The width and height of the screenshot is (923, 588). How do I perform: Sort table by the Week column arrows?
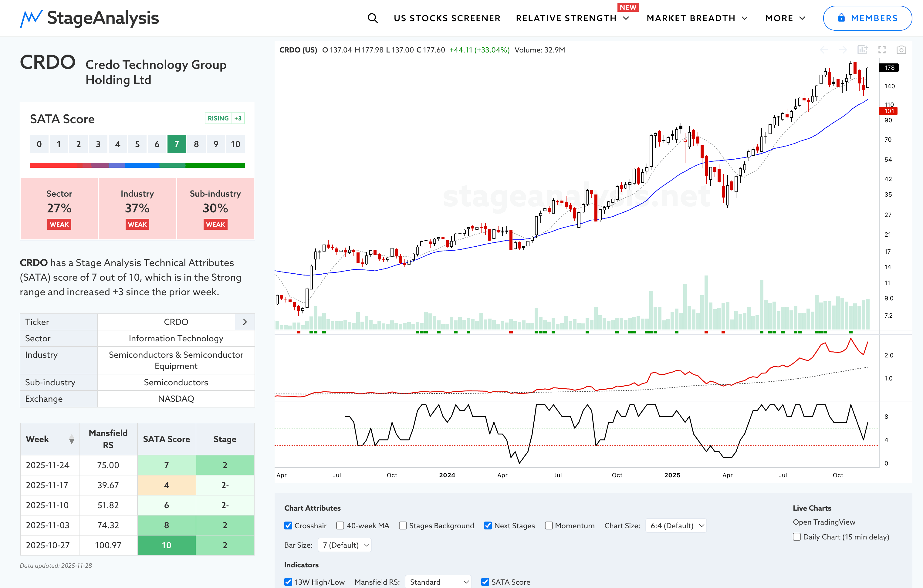(72, 439)
